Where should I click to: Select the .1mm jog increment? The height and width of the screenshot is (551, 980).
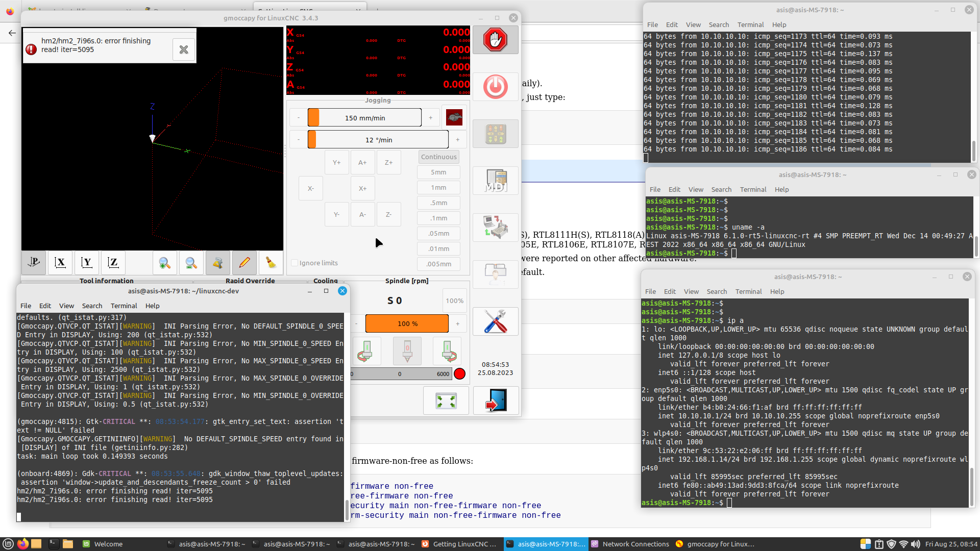(x=438, y=218)
